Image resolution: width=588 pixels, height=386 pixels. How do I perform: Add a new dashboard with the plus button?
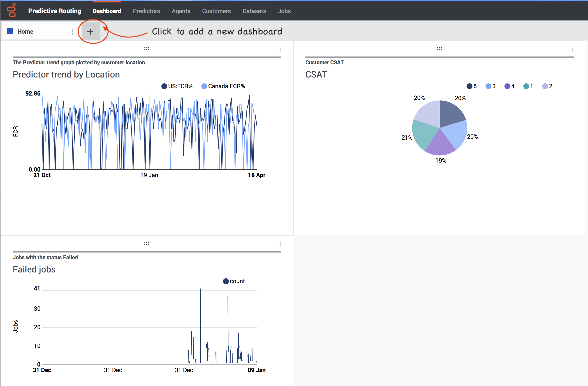point(90,31)
